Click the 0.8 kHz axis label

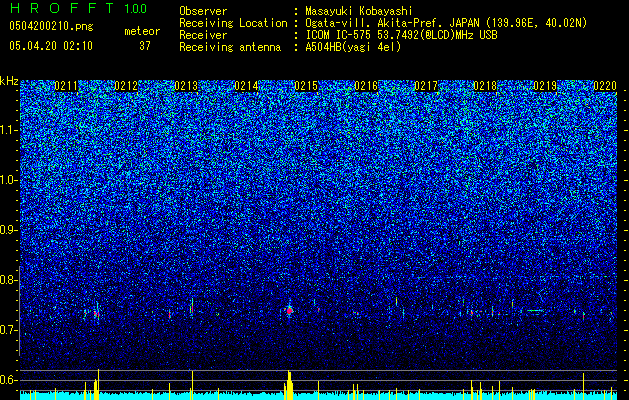[9, 280]
